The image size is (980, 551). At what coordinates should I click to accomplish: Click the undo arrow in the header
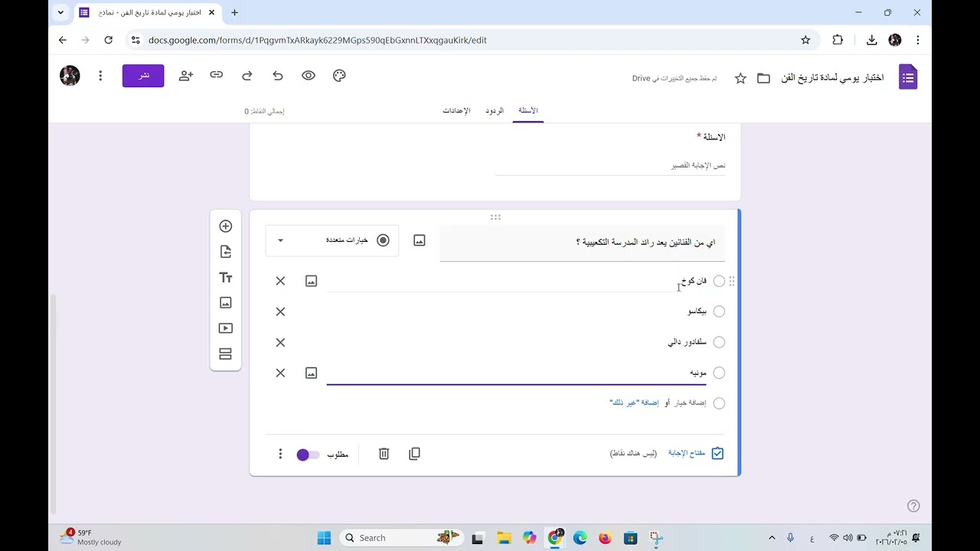(x=278, y=76)
